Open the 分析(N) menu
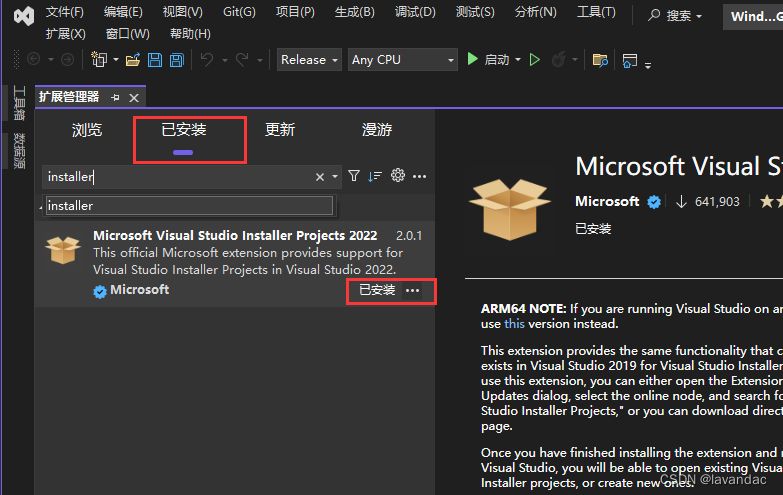Viewport: 783px width, 495px height. pos(535,12)
